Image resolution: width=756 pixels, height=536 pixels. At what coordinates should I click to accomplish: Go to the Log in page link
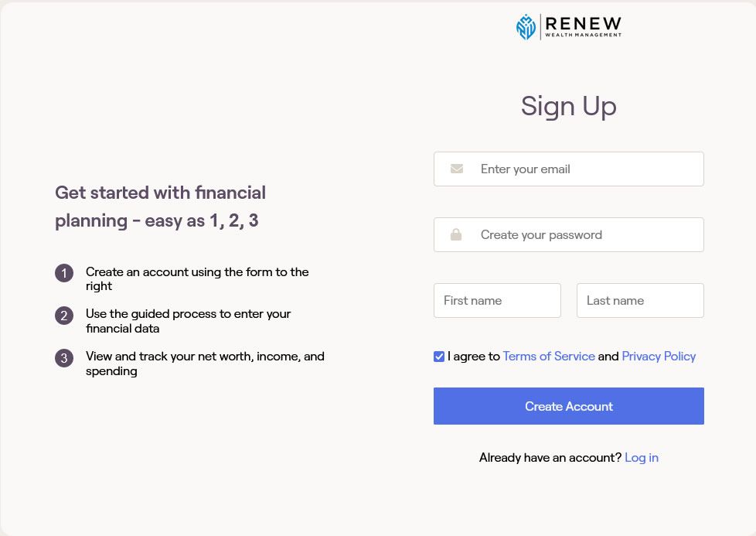(x=642, y=458)
